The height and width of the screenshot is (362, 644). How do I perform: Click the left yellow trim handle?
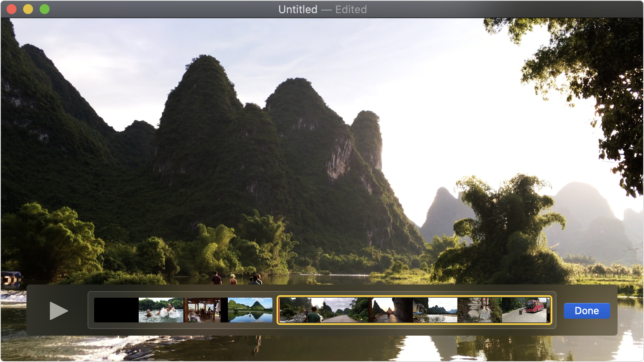pos(280,311)
